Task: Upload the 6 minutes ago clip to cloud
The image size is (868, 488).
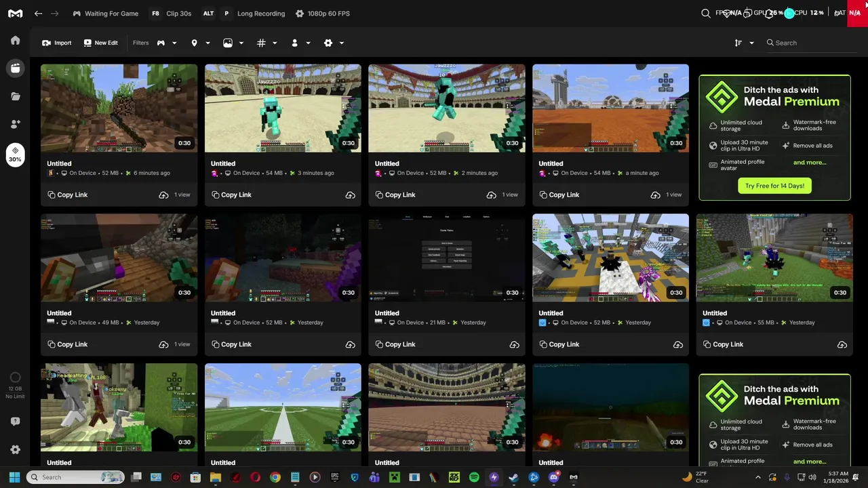Action: pos(163,195)
